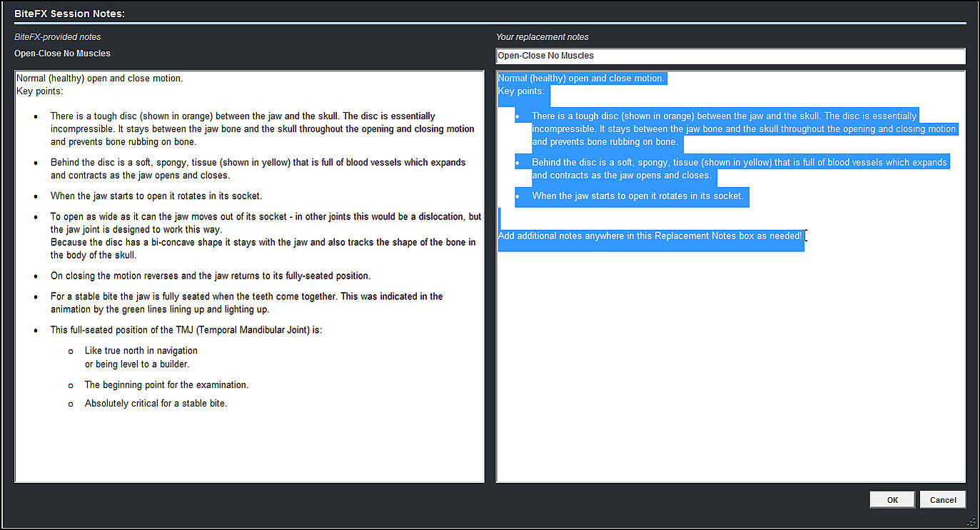980x530 pixels.
Task: Click 'When the jaw starts to open' bullet in replacement notes
Action: pos(637,196)
